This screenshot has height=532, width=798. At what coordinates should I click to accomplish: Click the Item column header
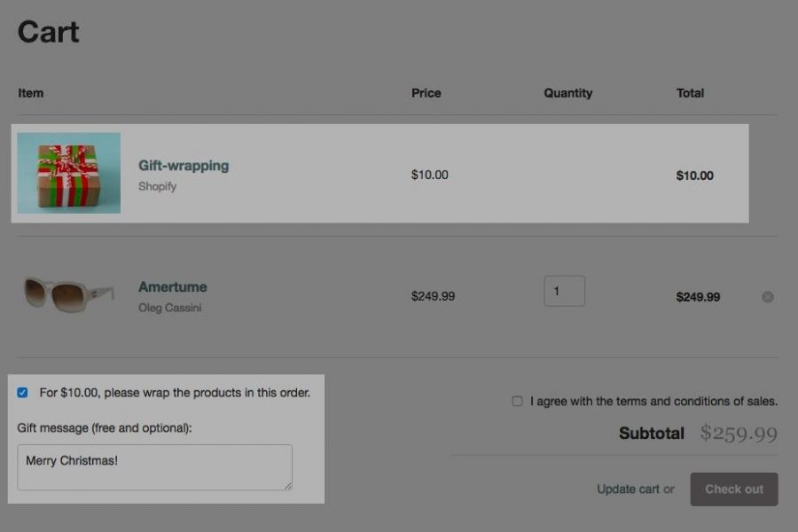point(30,93)
